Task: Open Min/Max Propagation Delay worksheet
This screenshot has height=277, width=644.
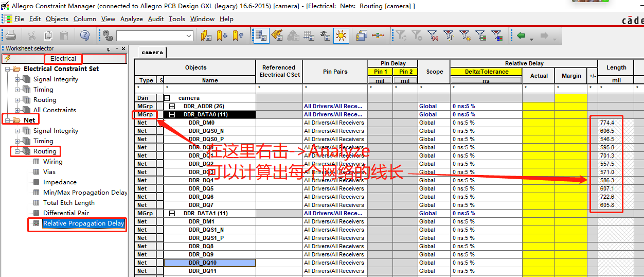Action: point(85,193)
